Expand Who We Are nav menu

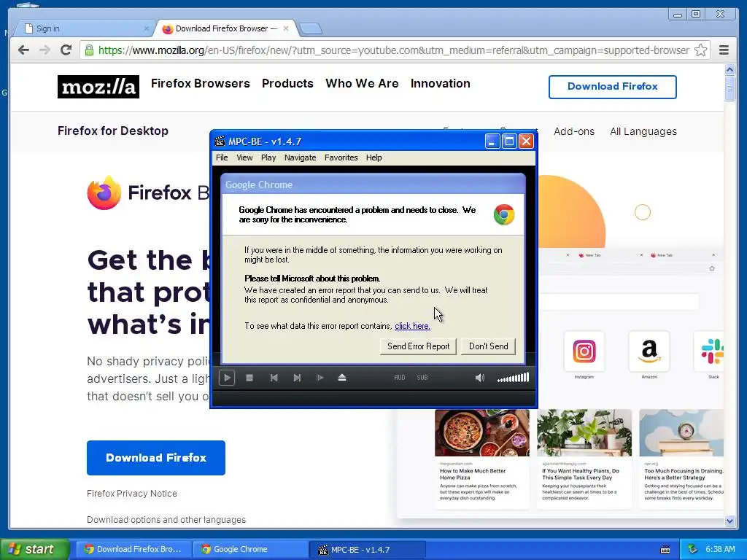(362, 83)
